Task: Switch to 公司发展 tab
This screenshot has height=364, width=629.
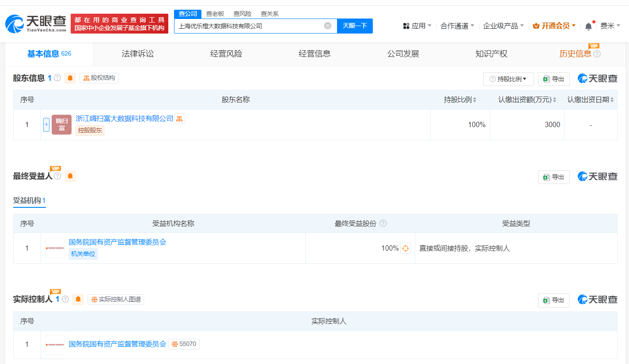Action: click(x=403, y=54)
